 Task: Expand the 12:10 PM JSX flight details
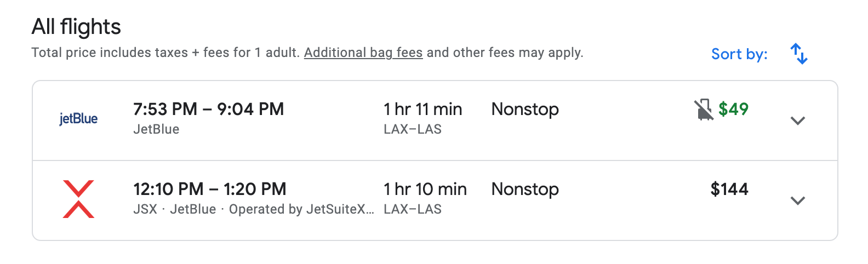[x=798, y=200]
